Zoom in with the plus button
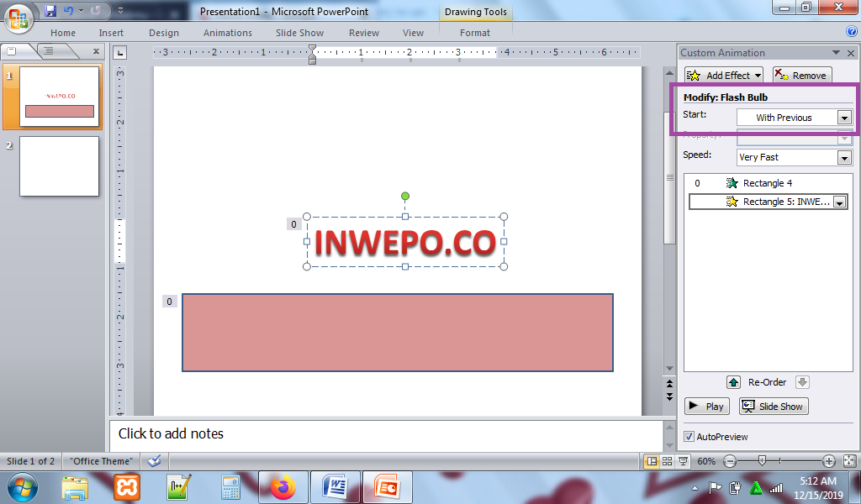 click(x=829, y=461)
